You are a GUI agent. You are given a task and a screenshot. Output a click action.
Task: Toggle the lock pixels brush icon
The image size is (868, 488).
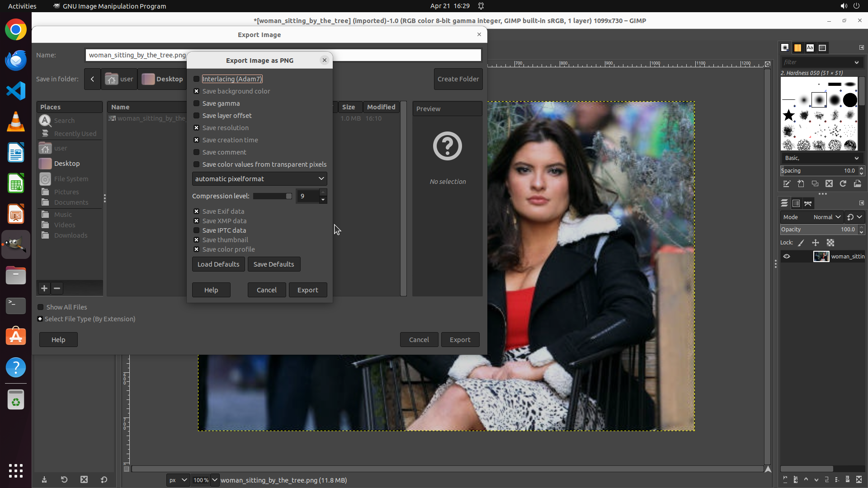pyautogui.click(x=801, y=243)
